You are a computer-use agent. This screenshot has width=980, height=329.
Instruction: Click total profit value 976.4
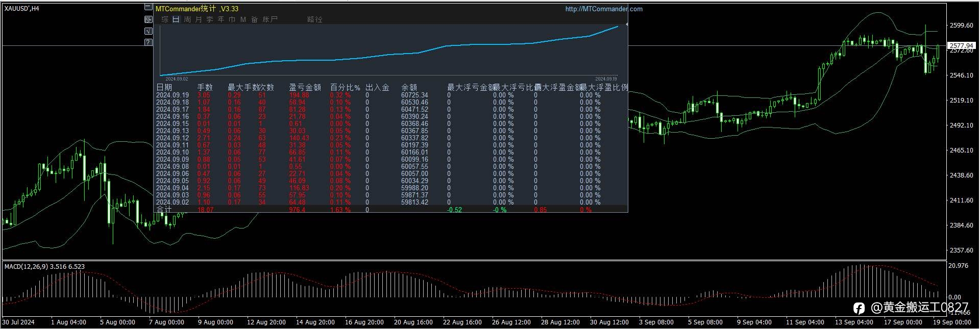(297, 210)
